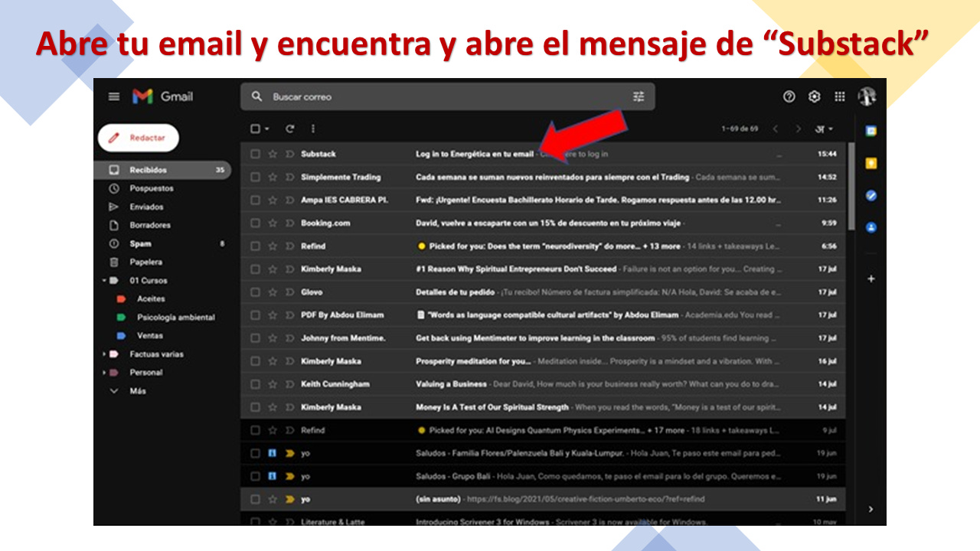Star the Glovo email
This screenshot has height=551, width=980.
click(x=273, y=292)
